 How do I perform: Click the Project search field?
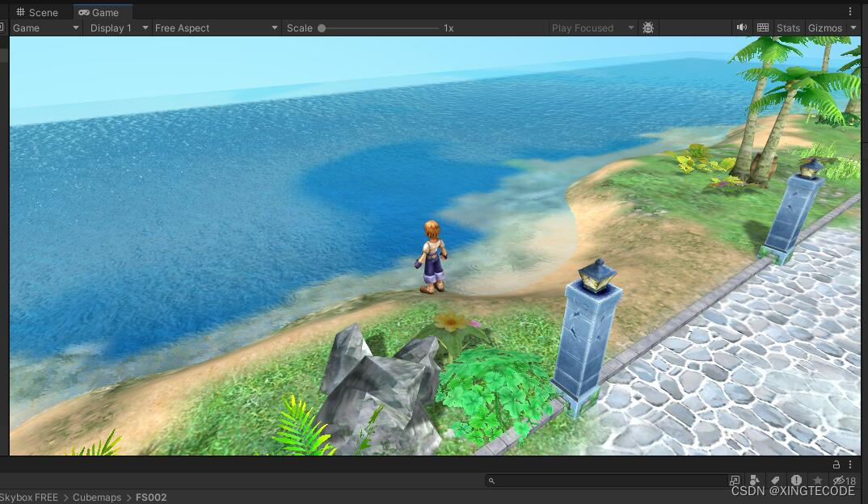605,481
